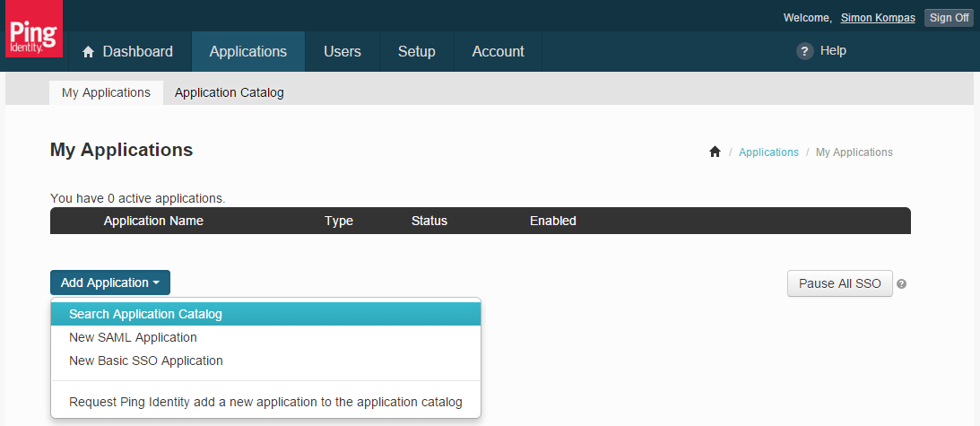
Task: Switch to My Applications tab
Action: point(107,92)
